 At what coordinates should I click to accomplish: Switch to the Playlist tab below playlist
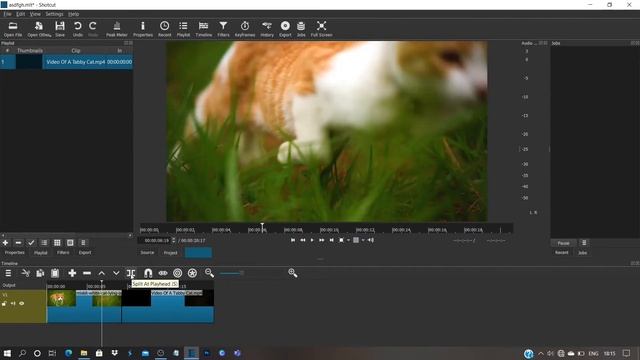click(40, 253)
